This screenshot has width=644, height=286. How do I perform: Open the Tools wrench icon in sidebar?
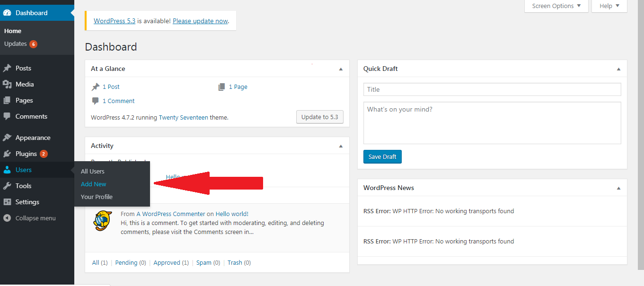tap(7, 186)
